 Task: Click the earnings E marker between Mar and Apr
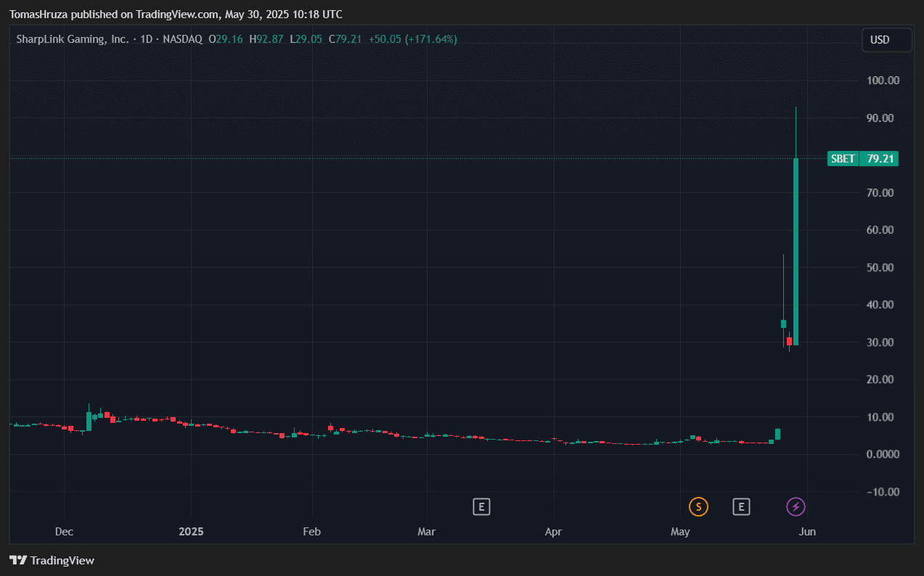tap(481, 506)
